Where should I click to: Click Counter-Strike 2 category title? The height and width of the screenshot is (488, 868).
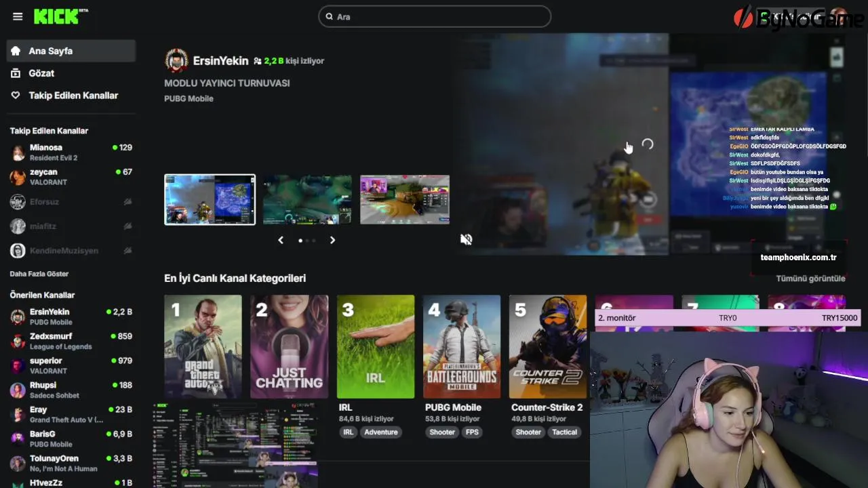pos(547,407)
